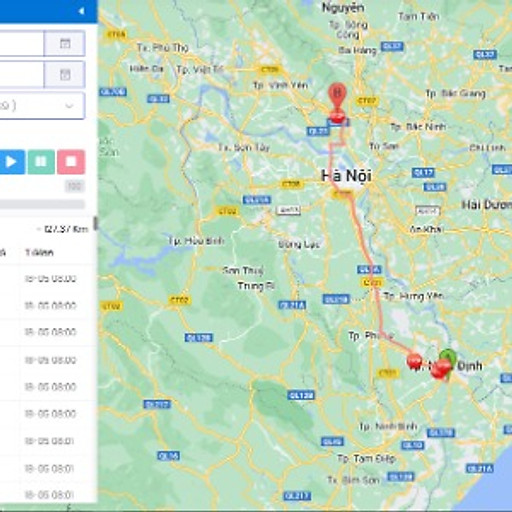Click the Tp. Sông Công map label
512x512 pixels.
(348, 29)
